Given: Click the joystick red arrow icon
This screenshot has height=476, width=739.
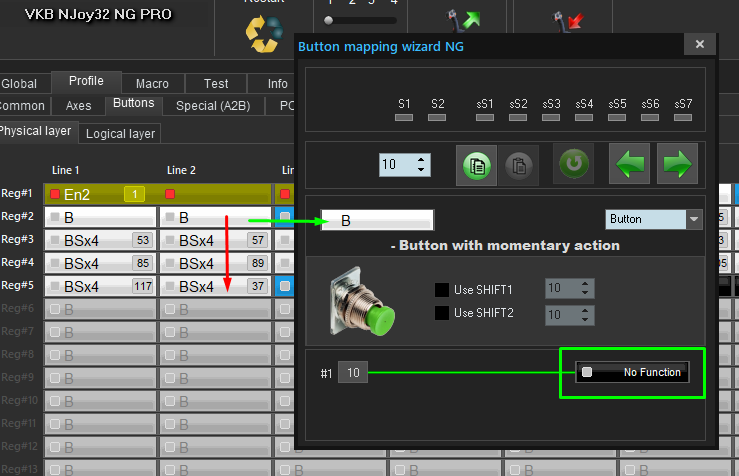Looking at the screenshot, I should pyautogui.click(x=567, y=22).
